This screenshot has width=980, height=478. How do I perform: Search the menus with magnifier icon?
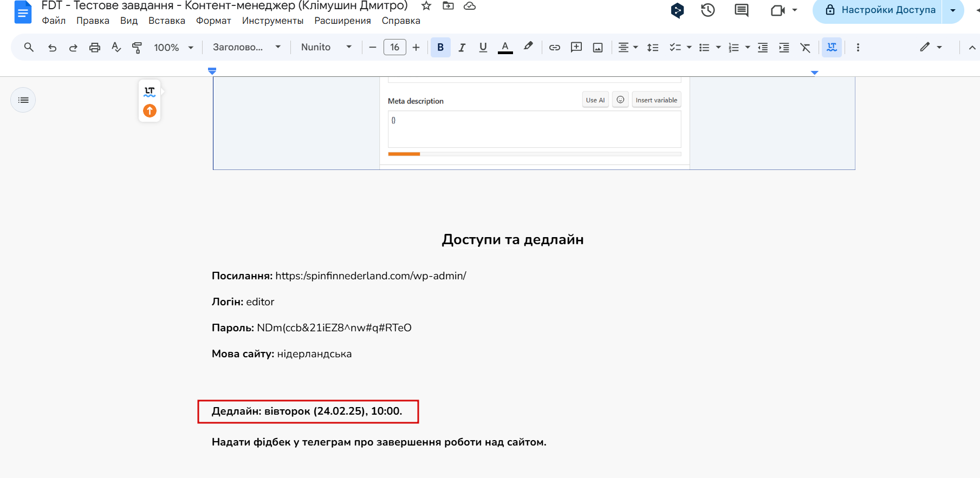29,47
